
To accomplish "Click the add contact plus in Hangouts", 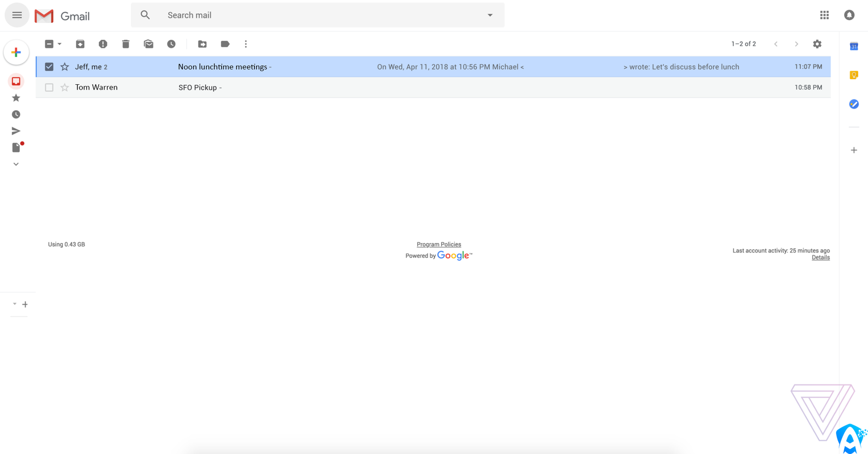I will point(25,305).
